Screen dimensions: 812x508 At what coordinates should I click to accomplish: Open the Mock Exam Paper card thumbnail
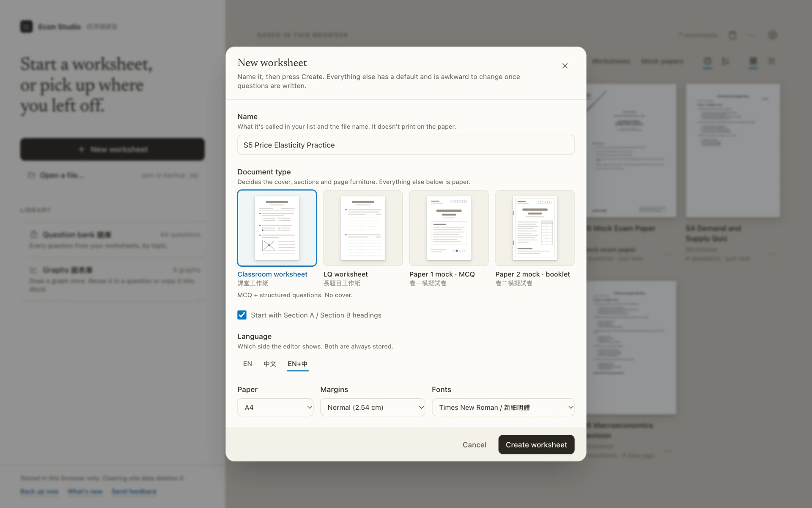click(631, 151)
